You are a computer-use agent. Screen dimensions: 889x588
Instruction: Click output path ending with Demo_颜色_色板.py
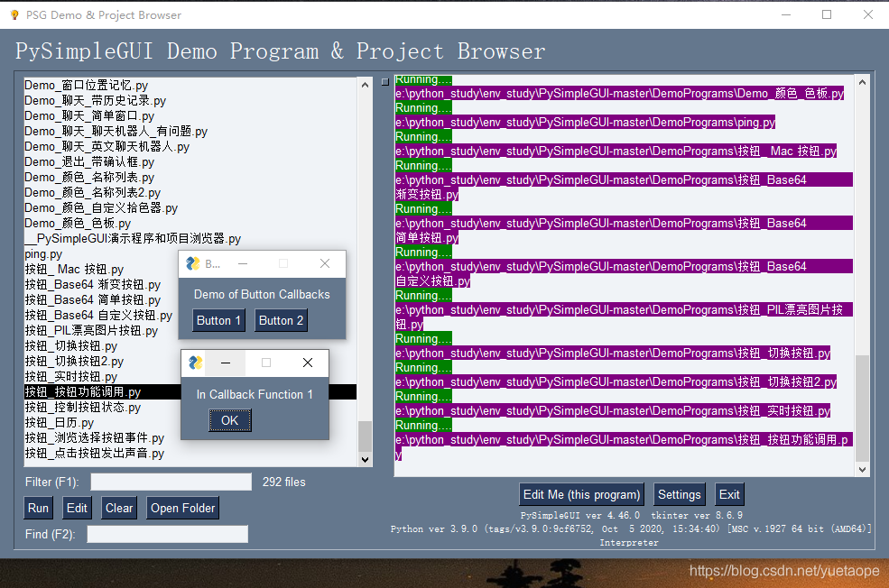620,94
